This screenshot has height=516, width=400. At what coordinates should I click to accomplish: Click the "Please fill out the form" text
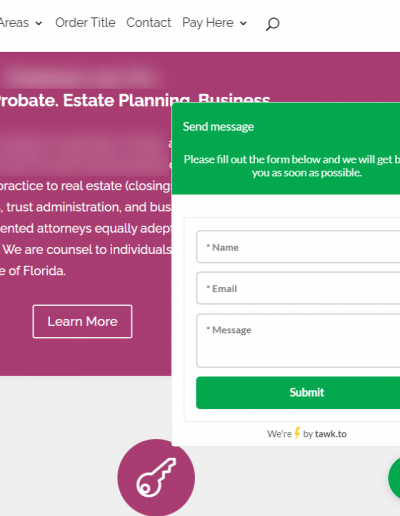point(292,166)
